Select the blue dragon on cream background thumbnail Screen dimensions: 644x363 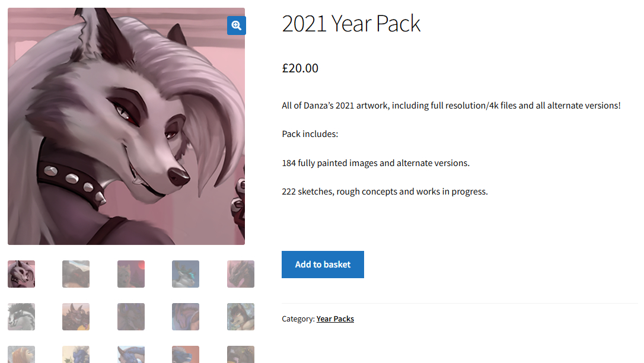[x=76, y=355]
